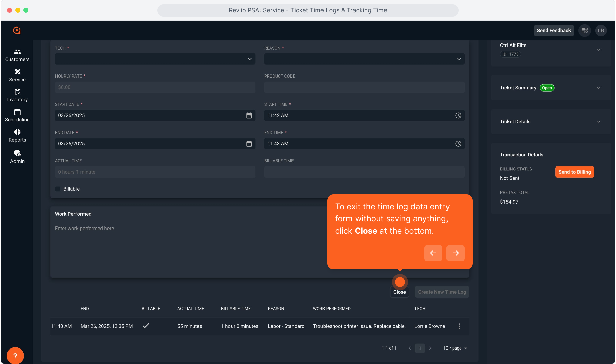Viewport: 616px width, 364px height.
Task: Open the three-dot row actions menu
Action: click(x=459, y=326)
